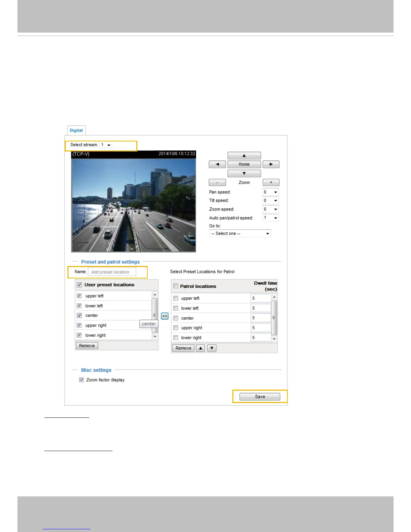Viewport: 411px width, 532px height.
Task: Check the center patrol location checkbox
Action: 176,318
